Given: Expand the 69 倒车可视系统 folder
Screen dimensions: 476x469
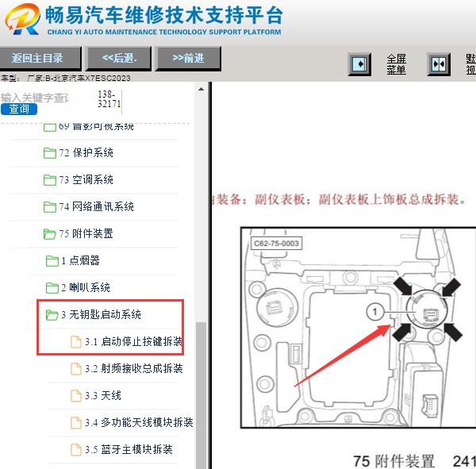Looking at the screenshot, I should (x=49, y=127).
